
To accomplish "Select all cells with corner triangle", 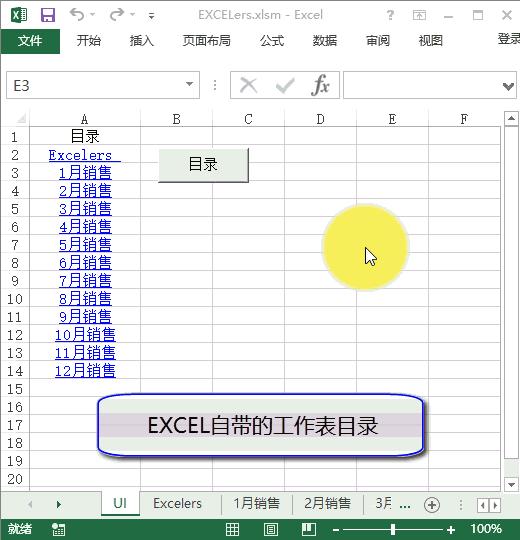I will coord(21,119).
